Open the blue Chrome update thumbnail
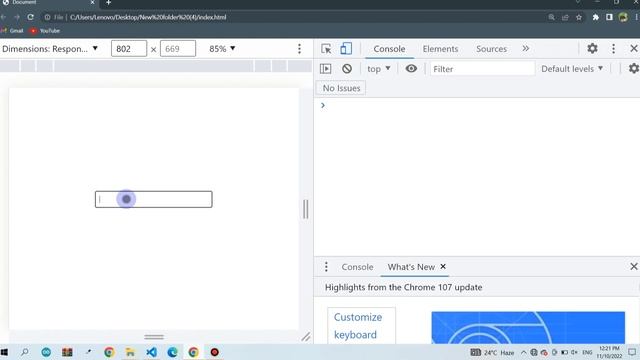The width and height of the screenshot is (640, 360). pos(528,327)
